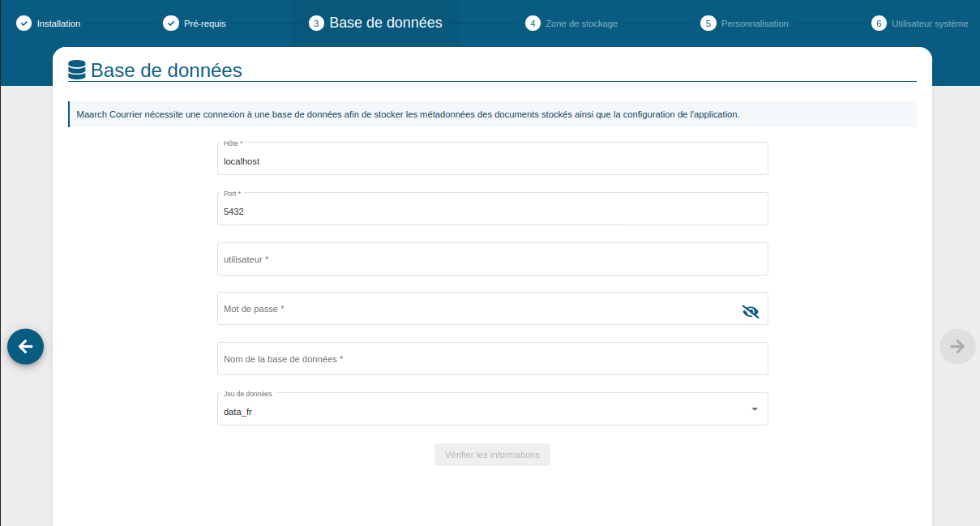The width and height of the screenshot is (980, 526).
Task: Toggle password visibility eye icon
Action: pyautogui.click(x=750, y=311)
